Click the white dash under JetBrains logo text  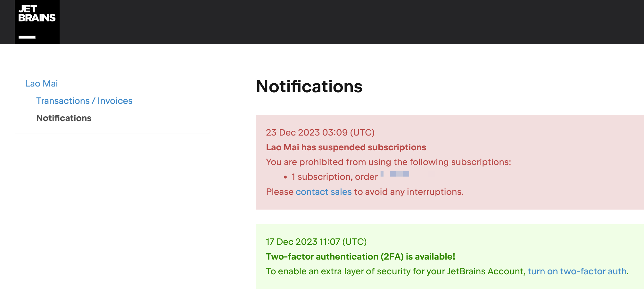[27, 37]
